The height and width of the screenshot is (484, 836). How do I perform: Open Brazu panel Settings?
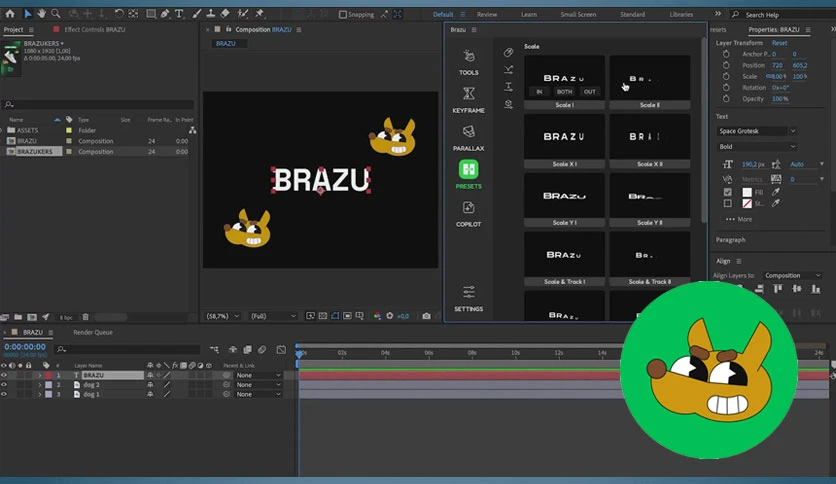(469, 299)
